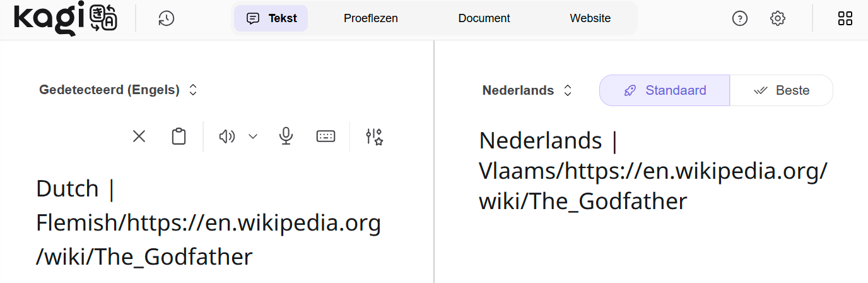
Task: Open translation options sliders icon
Action: click(x=375, y=136)
